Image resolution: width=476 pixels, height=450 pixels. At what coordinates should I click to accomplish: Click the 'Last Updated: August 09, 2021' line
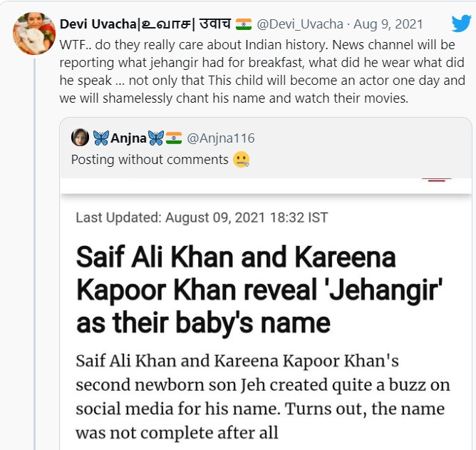tap(202, 217)
